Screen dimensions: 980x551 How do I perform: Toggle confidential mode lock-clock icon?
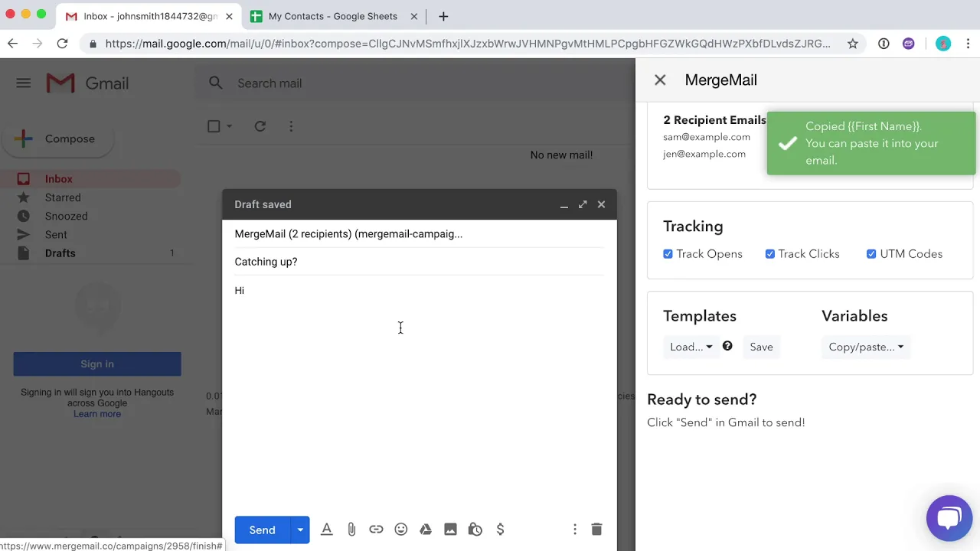(x=475, y=530)
